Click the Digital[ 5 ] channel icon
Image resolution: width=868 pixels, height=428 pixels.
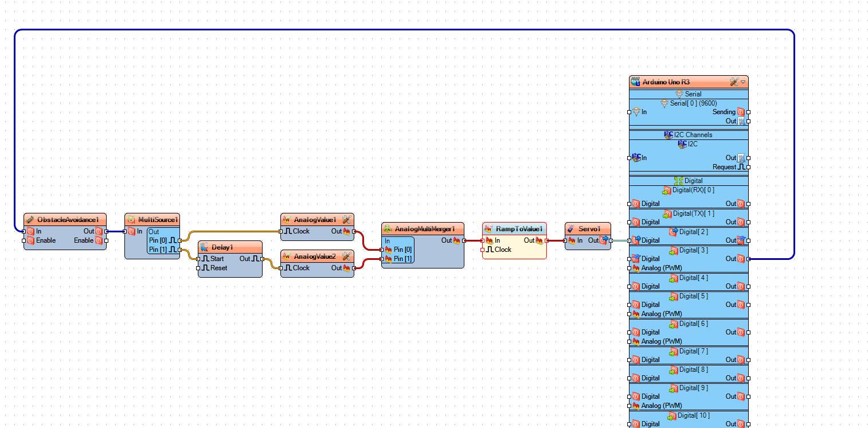pyautogui.click(x=674, y=297)
